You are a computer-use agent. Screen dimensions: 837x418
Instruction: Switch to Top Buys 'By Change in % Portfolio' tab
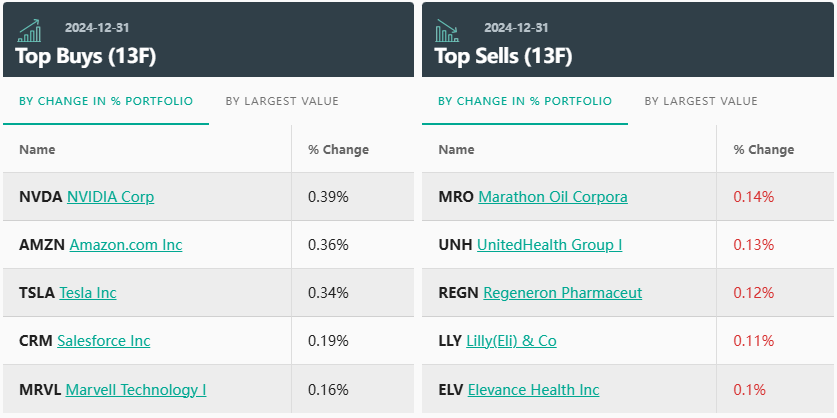pos(106,101)
